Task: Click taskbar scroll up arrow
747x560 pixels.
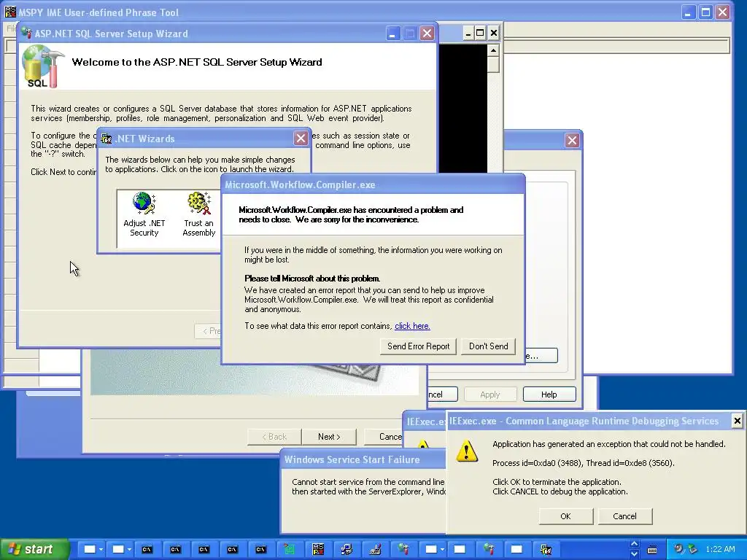Action: [634, 544]
